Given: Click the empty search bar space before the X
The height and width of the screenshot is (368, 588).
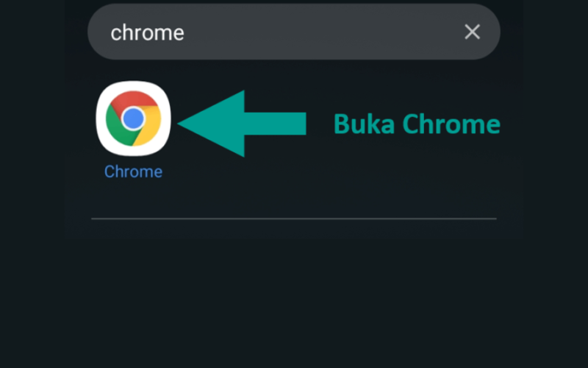Looking at the screenshot, I should coord(323,32).
